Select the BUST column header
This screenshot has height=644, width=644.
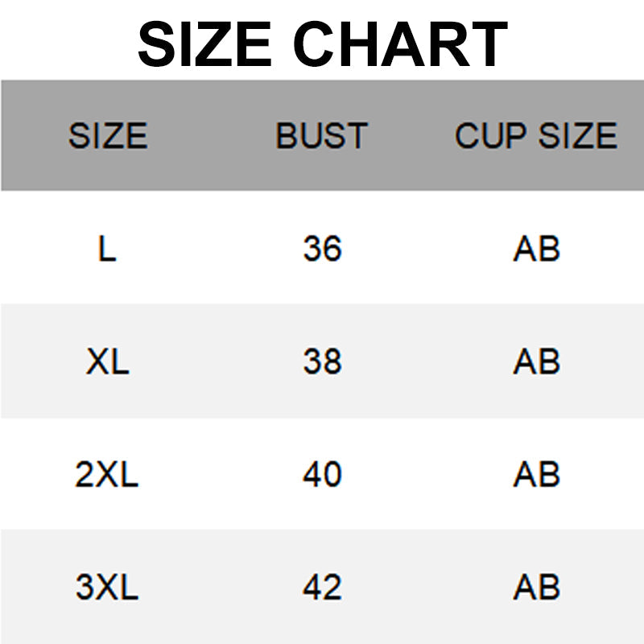[x=321, y=136]
